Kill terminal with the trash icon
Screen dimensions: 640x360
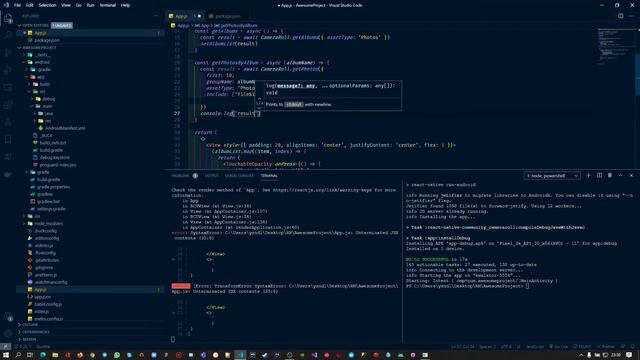(x=610, y=176)
